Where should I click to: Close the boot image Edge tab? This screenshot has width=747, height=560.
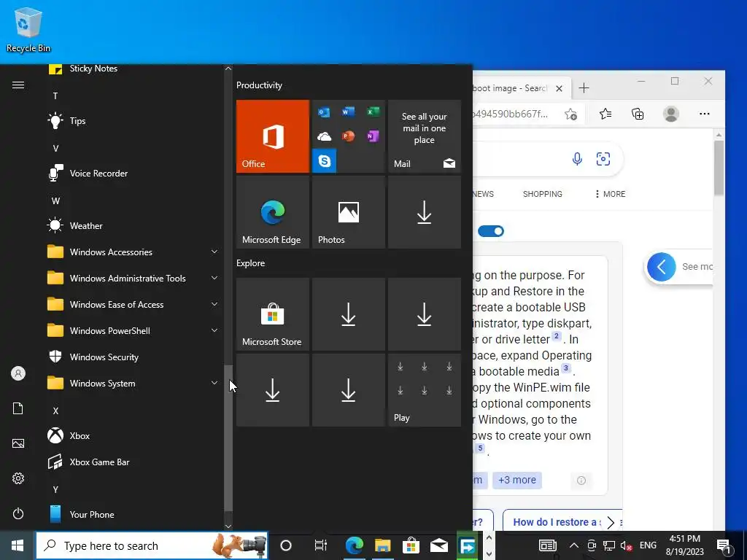[560, 88]
